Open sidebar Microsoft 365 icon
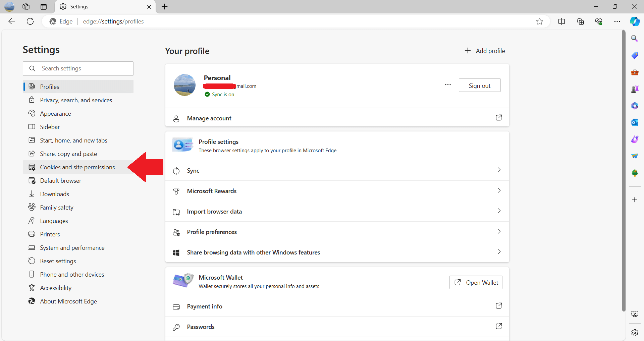Viewport: 644px width, 341px height. click(x=635, y=106)
